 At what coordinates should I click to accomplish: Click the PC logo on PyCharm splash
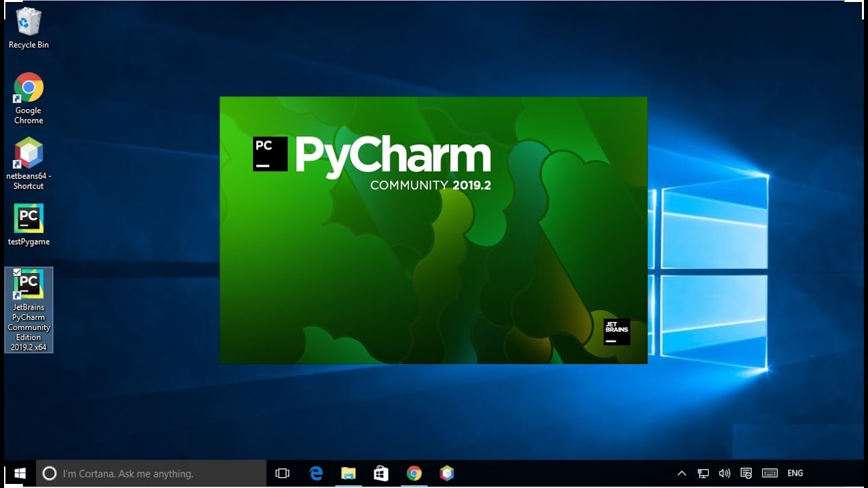coord(270,153)
